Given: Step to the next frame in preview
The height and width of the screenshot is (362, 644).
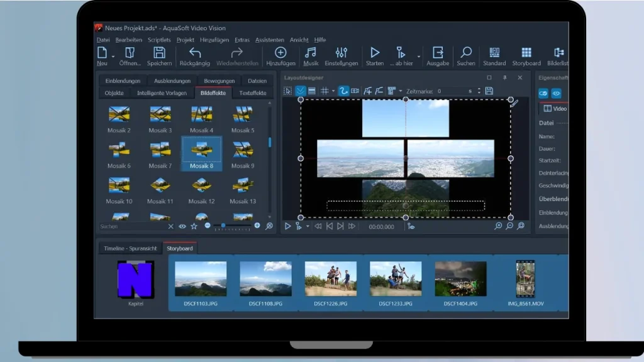Looking at the screenshot, I should point(340,226).
